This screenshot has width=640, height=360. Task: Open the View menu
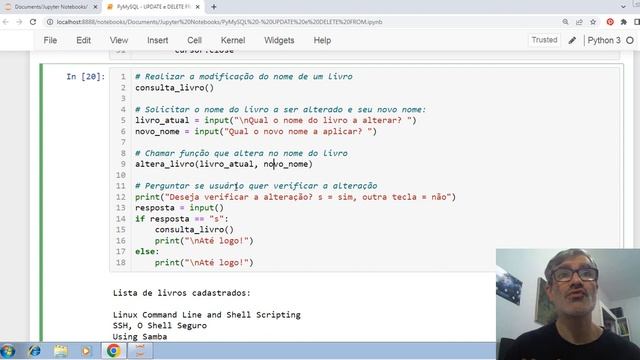[x=119, y=40]
